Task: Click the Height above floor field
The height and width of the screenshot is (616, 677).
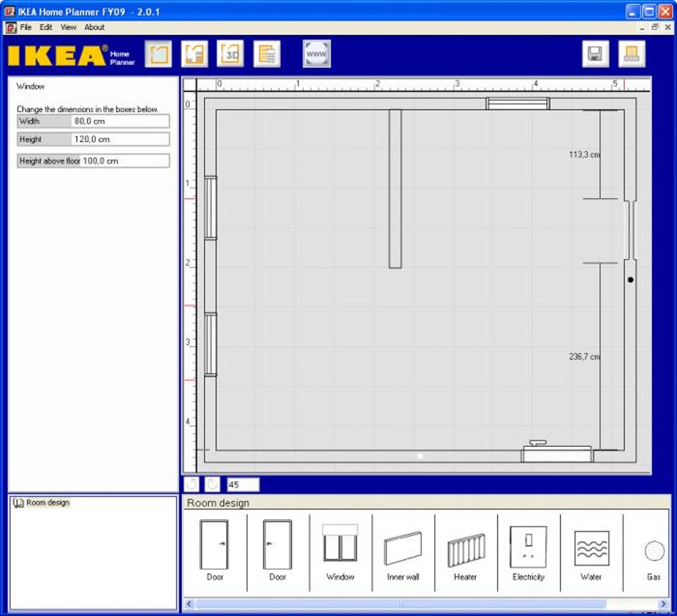Action: point(94,161)
